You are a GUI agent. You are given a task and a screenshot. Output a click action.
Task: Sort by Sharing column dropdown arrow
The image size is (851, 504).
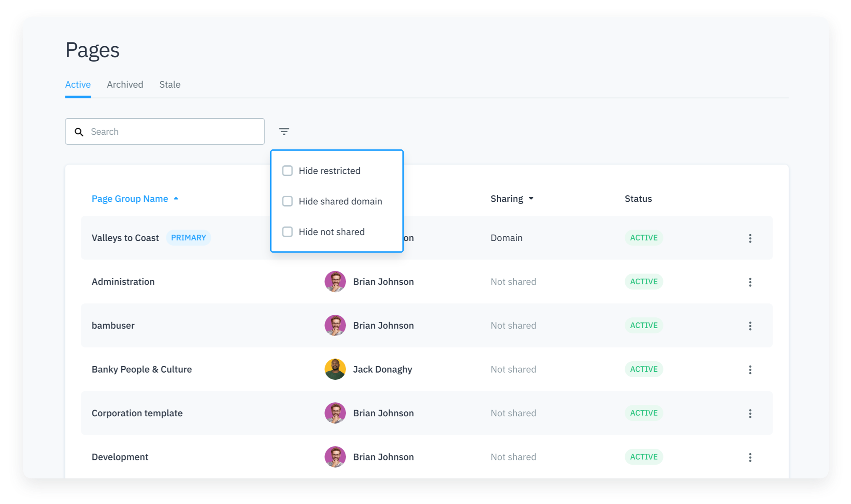(x=531, y=198)
